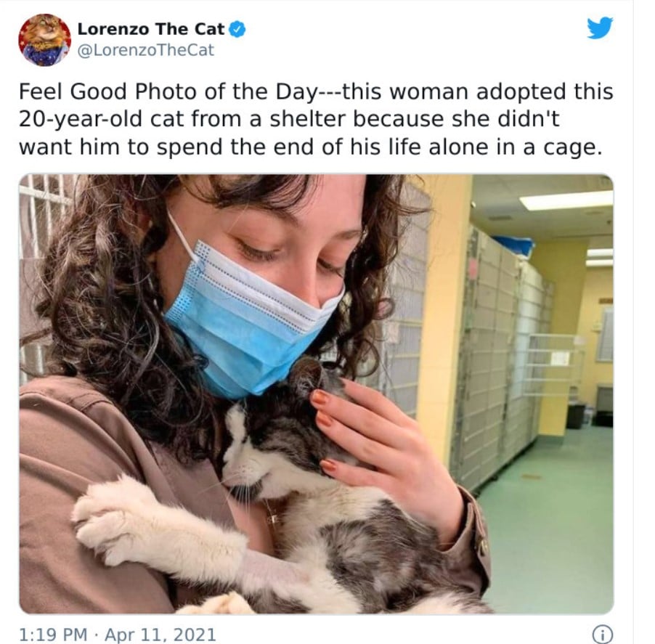The image size is (655, 644).
Task: Open the embedded tweet photo
Action: click(x=316, y=394)
